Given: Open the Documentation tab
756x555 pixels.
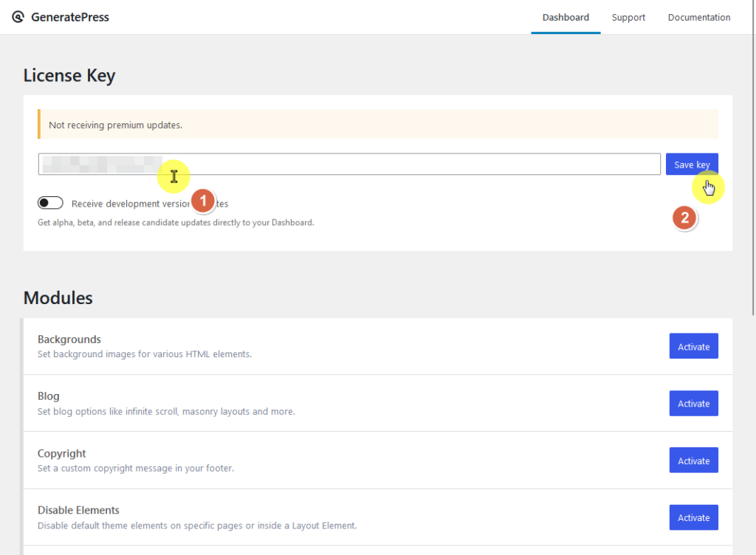Looking at the screenshot, I should coord(698,18).
